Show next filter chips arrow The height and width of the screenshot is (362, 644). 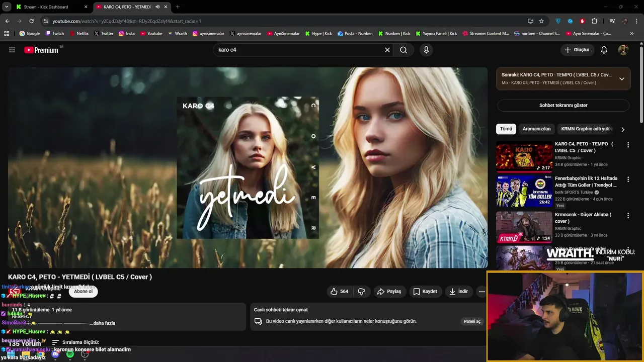pyautogui.click(x=623, y=129)
